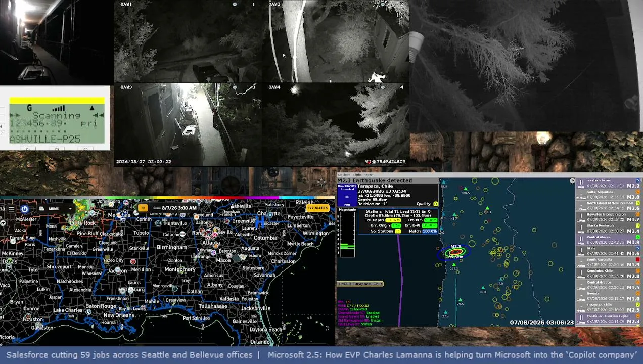The image size is (643, 364).
Task: Select South Australia M1.9 event
Action: click(609, 262)
